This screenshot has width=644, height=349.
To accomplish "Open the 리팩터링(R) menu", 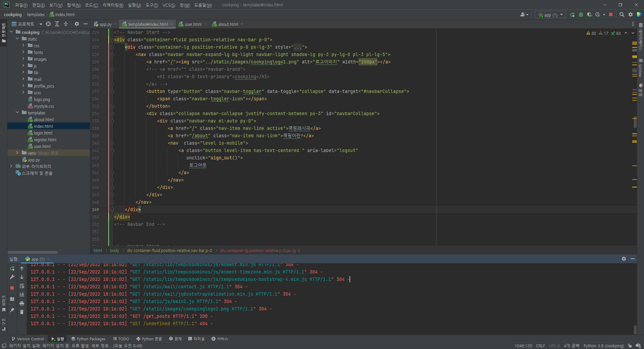I will click(x=113, y=5).
